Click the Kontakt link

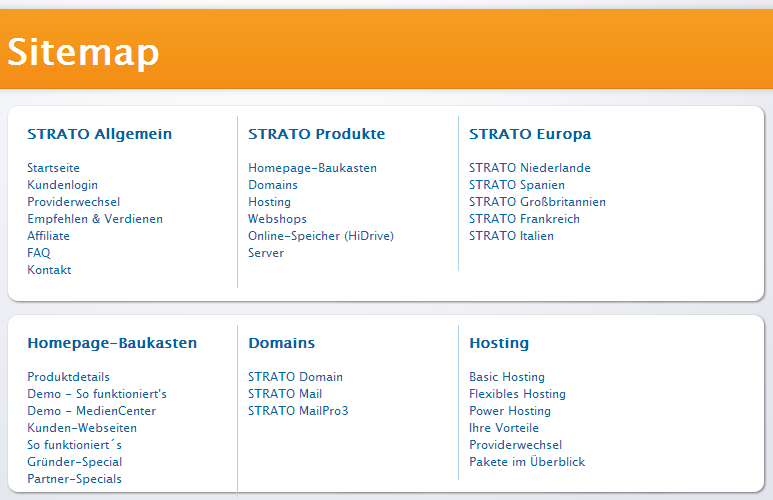[49, 270]
